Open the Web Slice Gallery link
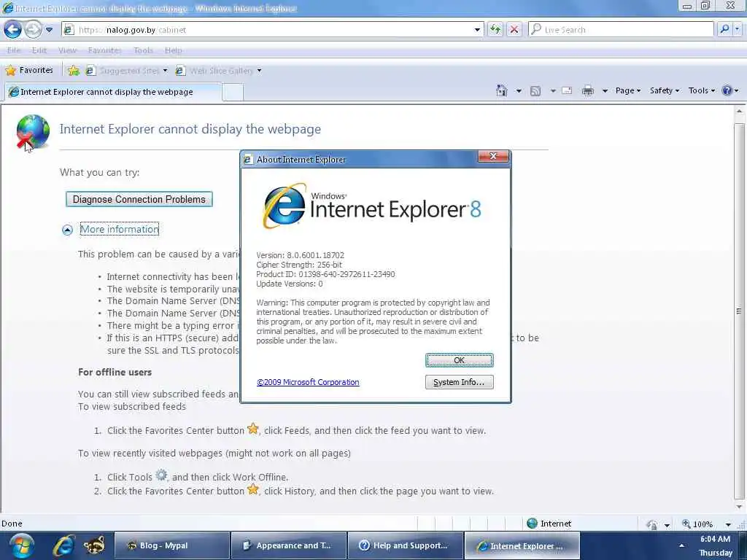The width and height of the screenshot is (747, 560). (215, 71)
